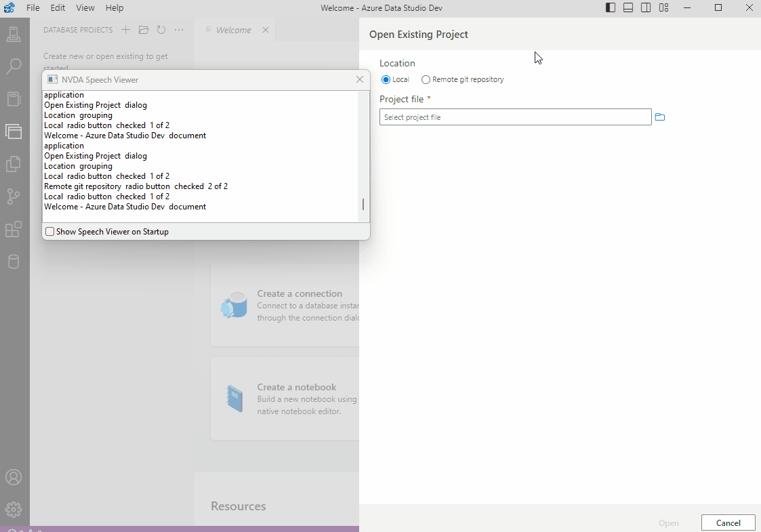This screenshot has height=532, width=761.
Task: Click the Location label in the dialog
Action: [398, 63]
